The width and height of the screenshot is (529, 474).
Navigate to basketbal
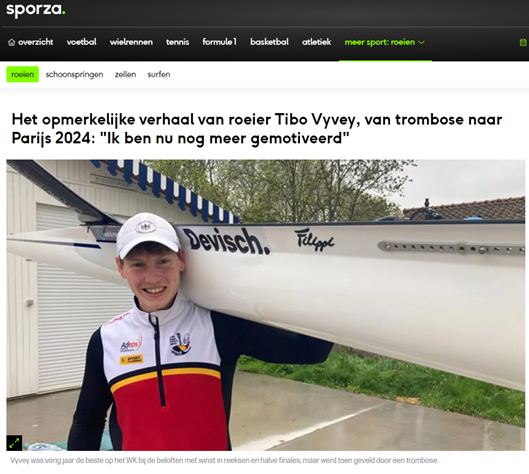point(269,42)
